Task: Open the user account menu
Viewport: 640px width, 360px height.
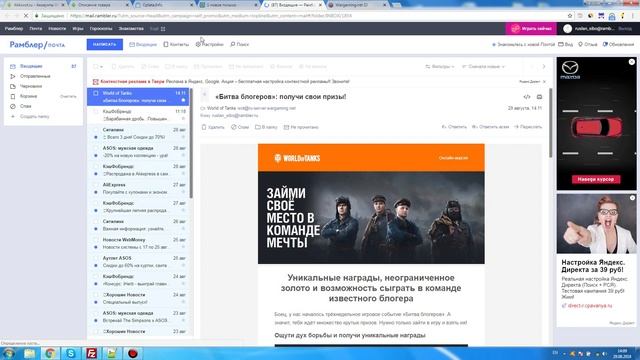Action: [589, 29]
